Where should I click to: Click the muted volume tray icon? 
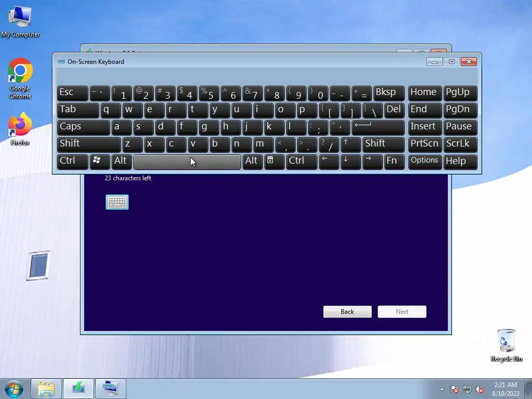pyautogui.click(x=480, y=389)
